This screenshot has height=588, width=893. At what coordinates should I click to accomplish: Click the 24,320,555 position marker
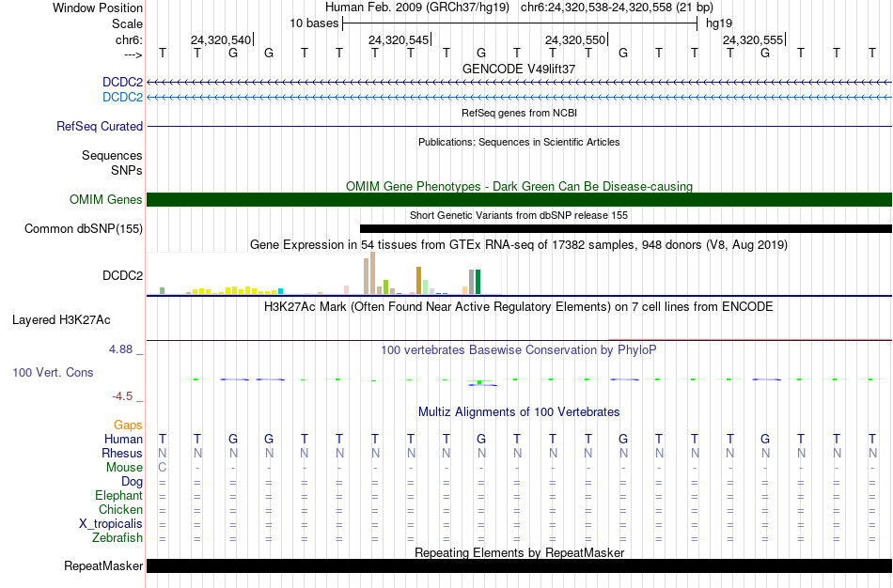click(753, 39)
